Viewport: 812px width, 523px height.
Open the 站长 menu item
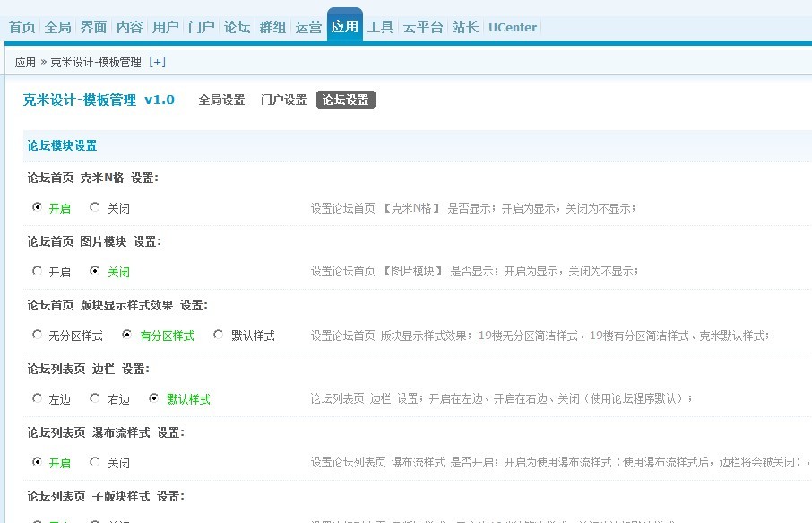point(464,27)
